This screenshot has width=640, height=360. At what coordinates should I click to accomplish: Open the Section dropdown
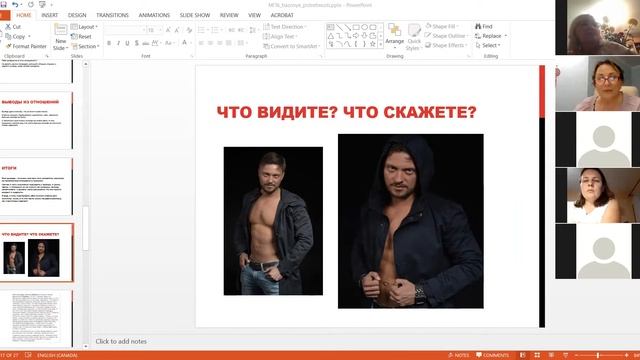point(85,46)
